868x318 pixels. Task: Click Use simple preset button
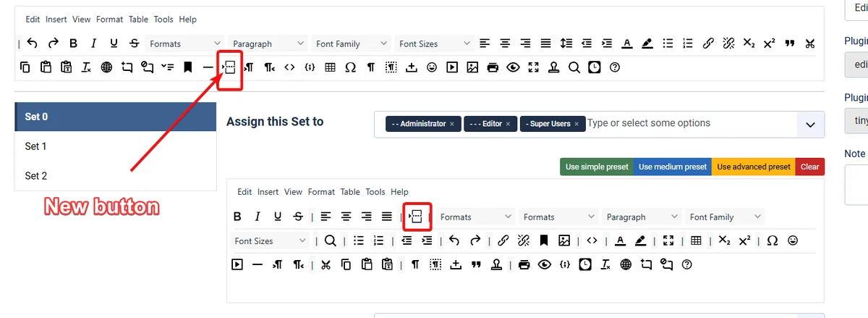(x=597, y=167)
